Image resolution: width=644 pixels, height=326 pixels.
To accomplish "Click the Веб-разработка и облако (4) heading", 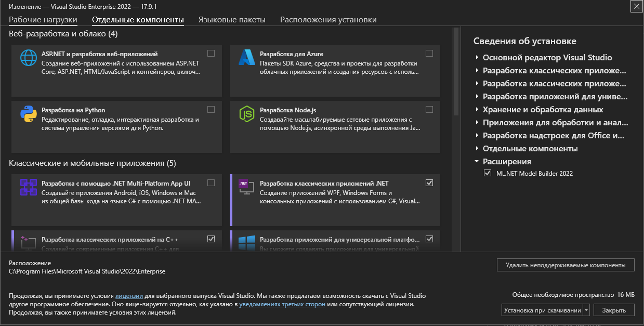I will (63, 34).
